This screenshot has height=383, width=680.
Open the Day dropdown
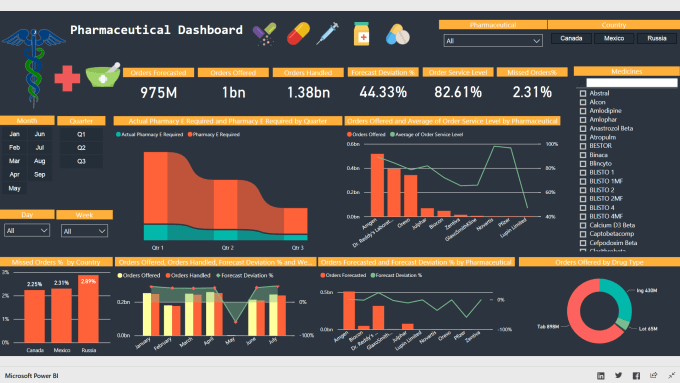[26, 230]
